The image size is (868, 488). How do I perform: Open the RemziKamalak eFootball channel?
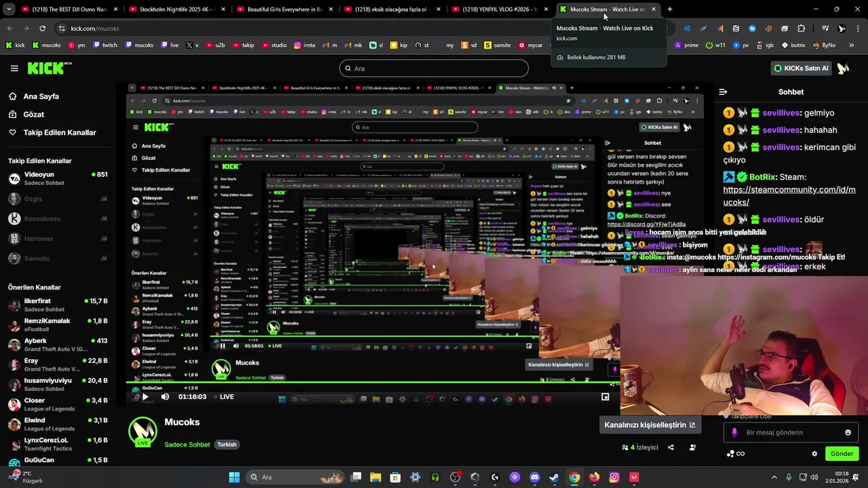tap(58, 325)
